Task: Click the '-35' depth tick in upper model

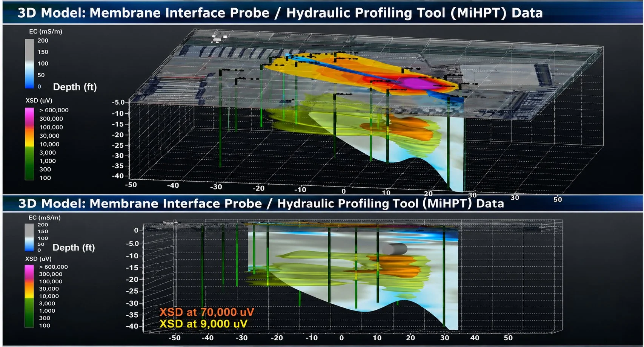Action: pos(118,166)
